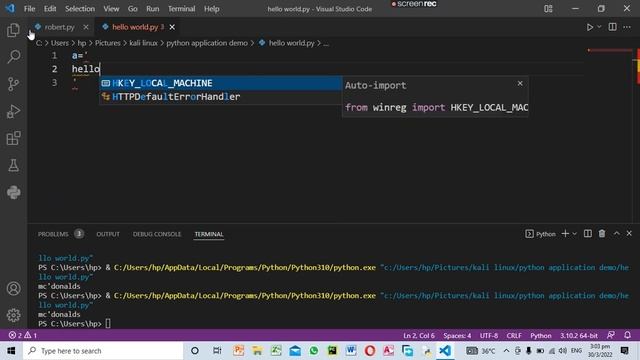Change indentation via Spaces: 4

[x=457, y=336]
